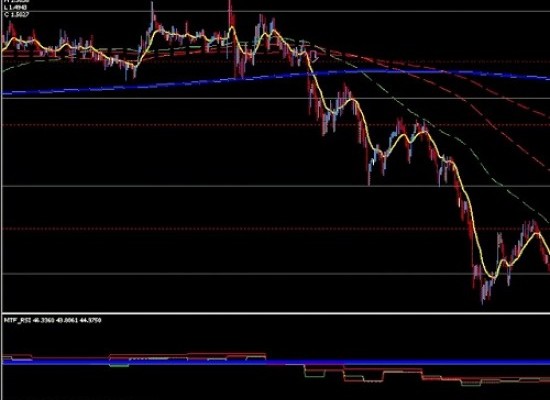The image size is (550, 400).
Task: Click the close price label starting with C
Action: [16, 15]
